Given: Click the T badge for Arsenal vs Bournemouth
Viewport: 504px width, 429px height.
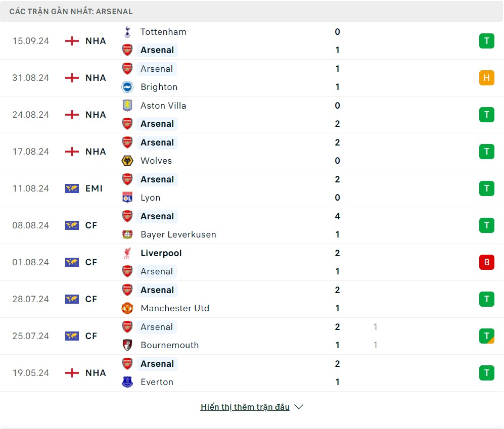Looking at the screenshot, I should click(x=486, y=336).
